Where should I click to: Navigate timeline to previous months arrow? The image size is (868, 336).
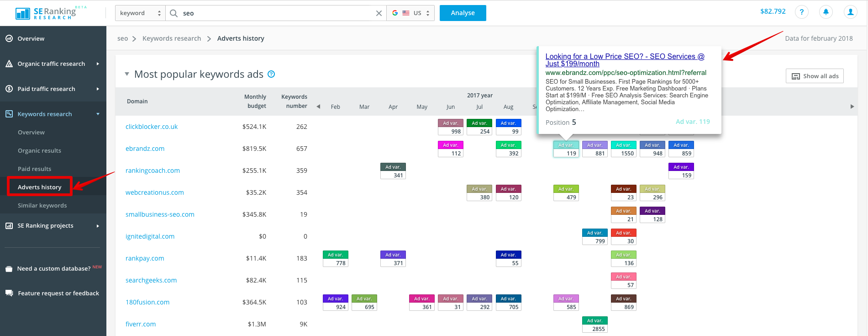point(318,107)
